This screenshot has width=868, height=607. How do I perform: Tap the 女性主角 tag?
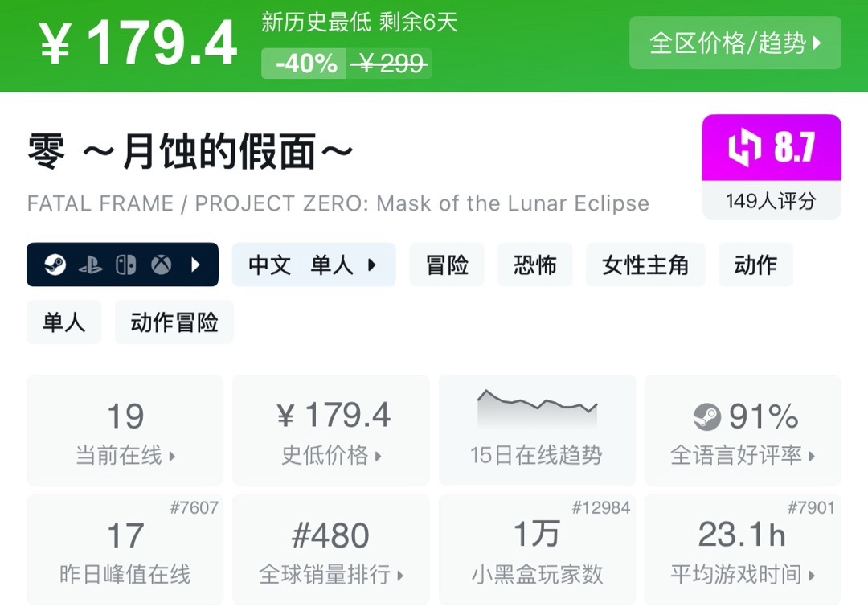645,265
